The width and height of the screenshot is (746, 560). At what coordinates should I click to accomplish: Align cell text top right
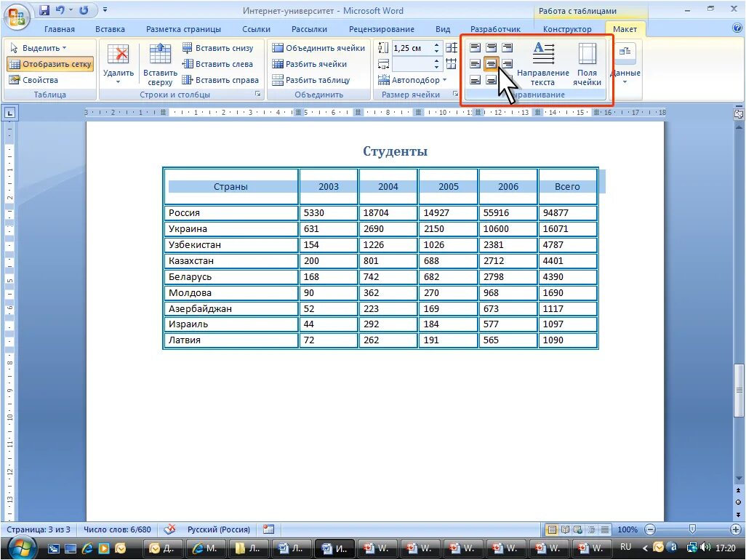[x=508, y=47]
